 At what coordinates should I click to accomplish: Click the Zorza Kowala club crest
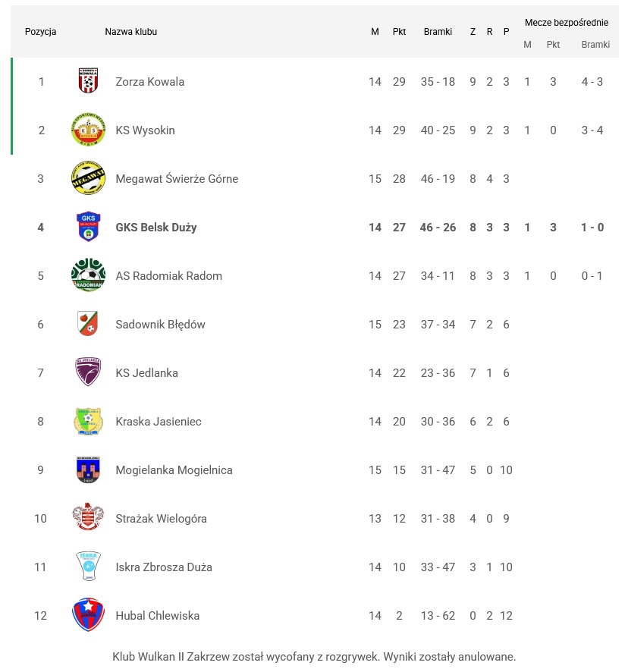click(x=89, y=81)
